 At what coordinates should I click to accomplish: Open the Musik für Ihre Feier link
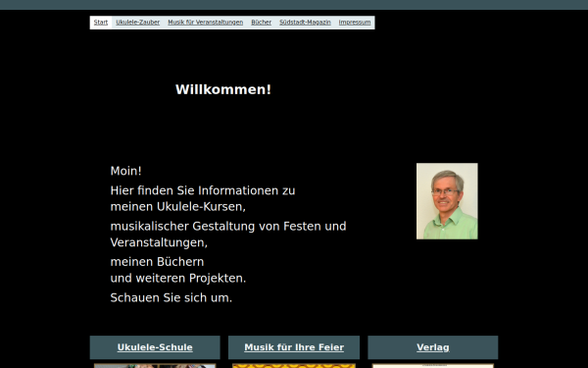(294, 347)
